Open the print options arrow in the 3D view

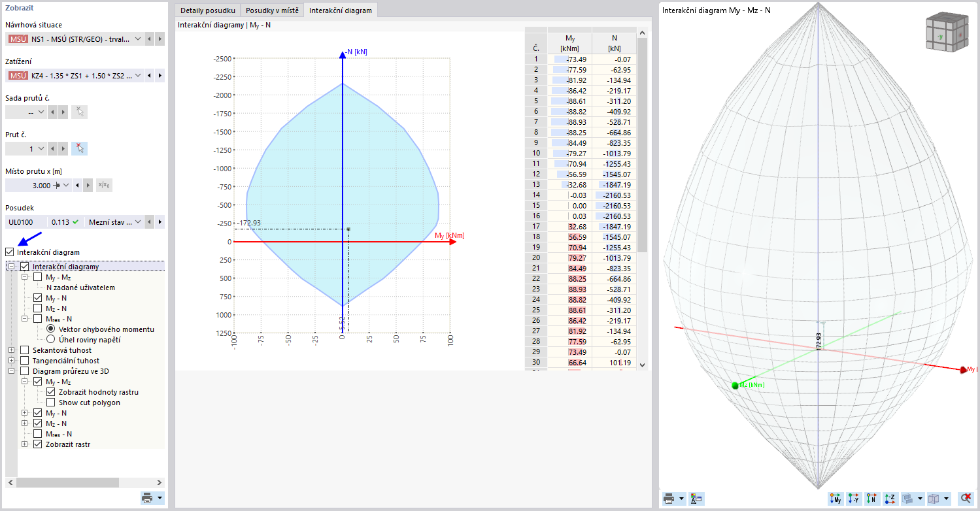point(681,499)
